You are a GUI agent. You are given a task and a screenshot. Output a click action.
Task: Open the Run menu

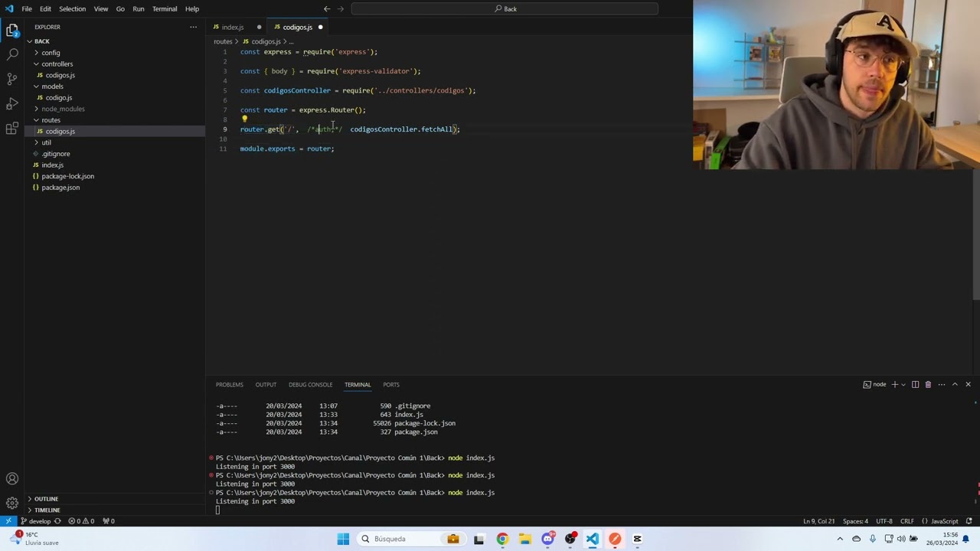pos(139,9)
